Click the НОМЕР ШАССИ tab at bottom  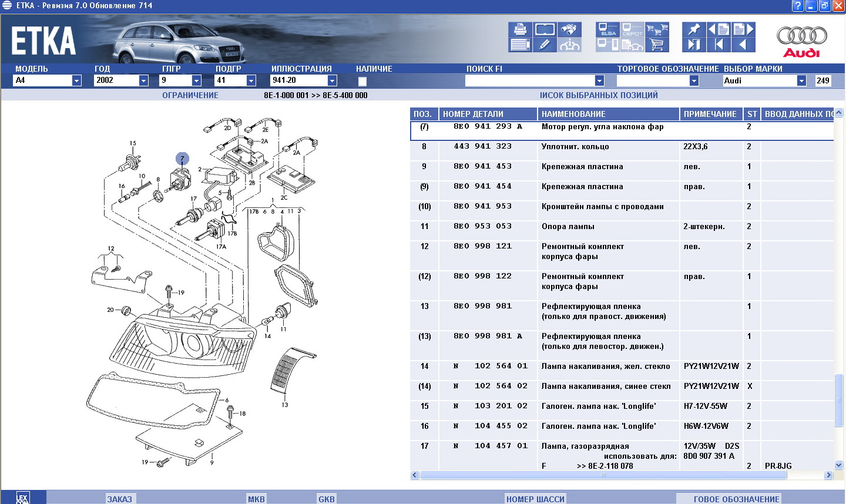click(535, 499)
